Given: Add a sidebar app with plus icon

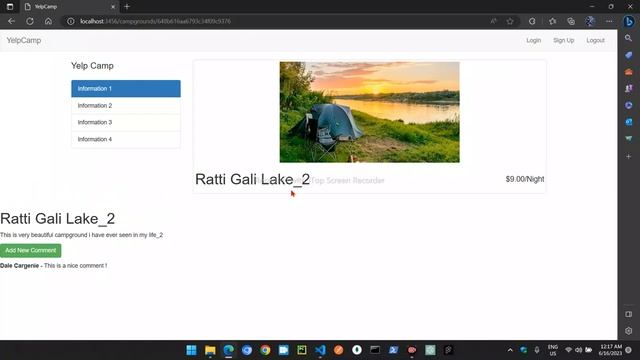Looking at the screenshot, I should pyautogui.click(x=629, y=156).
